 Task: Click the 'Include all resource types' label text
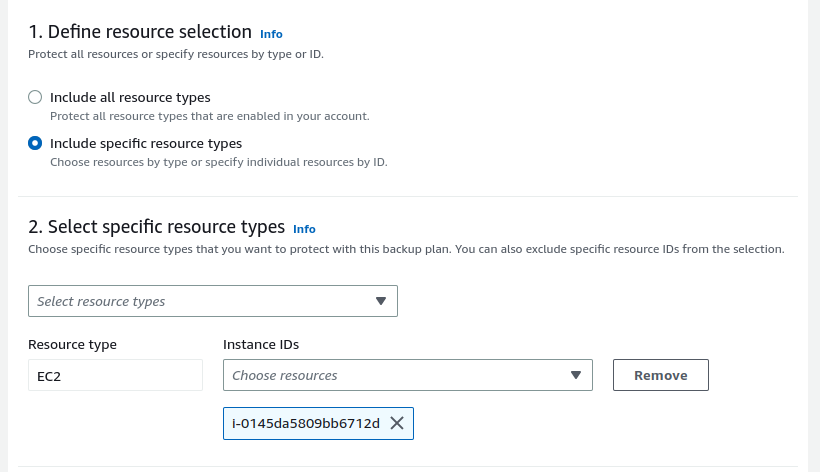pos(130,97)
